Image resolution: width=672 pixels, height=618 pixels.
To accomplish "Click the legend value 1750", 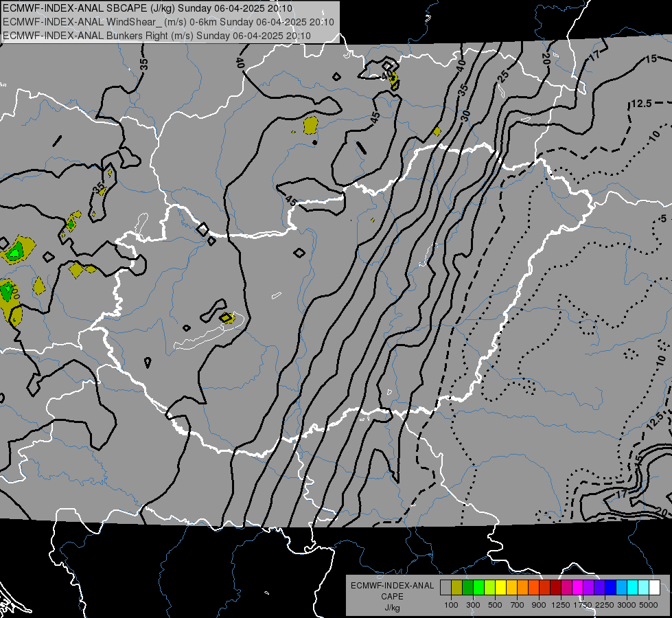I will (583, 605).
